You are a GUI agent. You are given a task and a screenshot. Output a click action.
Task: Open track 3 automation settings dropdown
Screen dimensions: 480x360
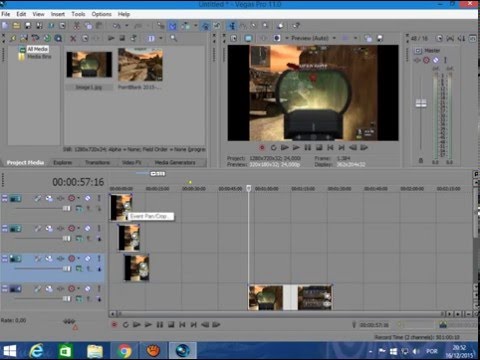point(79,258)
